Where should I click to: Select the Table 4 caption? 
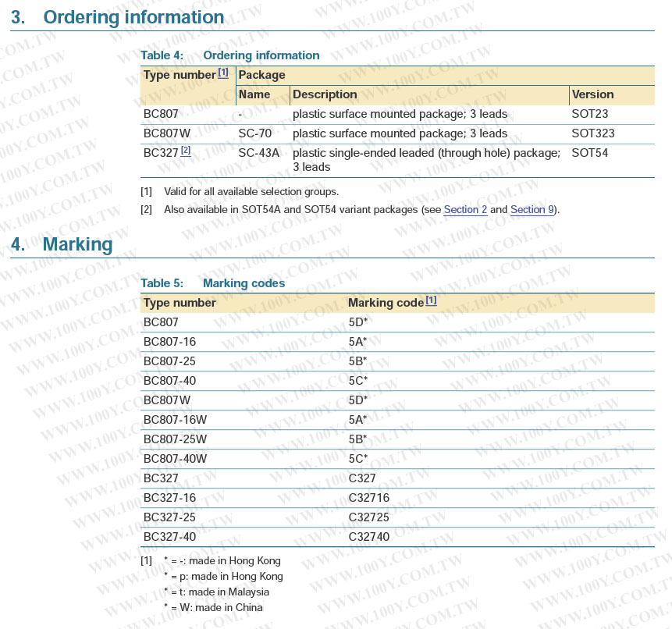click(x=229, y=55)
